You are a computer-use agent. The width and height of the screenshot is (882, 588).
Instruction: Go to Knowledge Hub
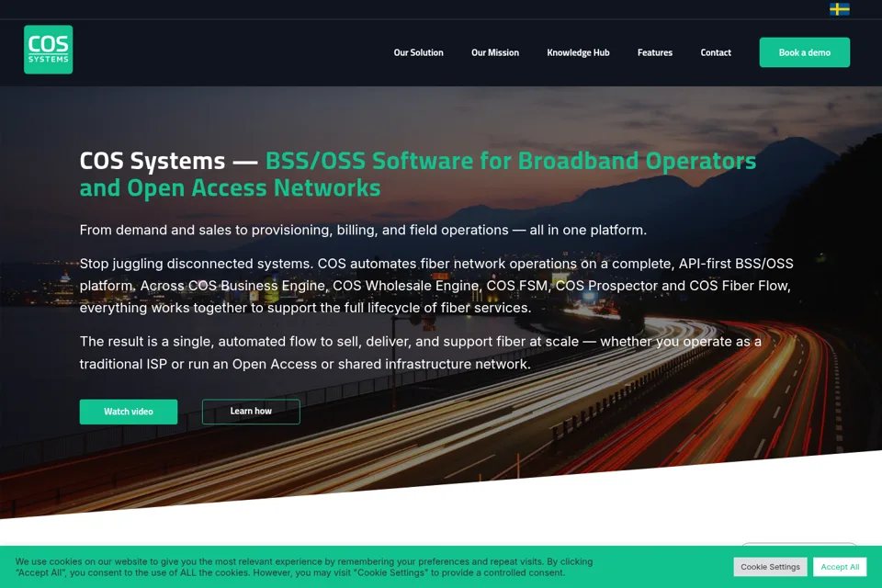click(x=578, y=52)
